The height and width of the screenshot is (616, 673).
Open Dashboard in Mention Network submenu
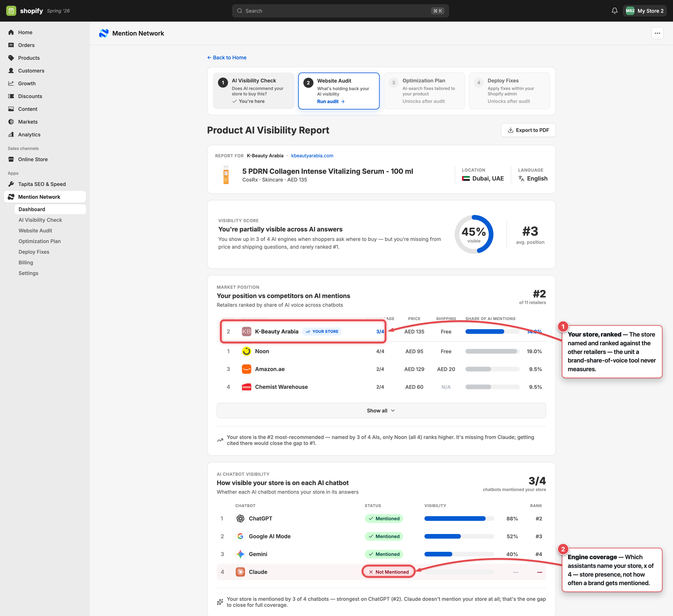[x=50, y=209]
